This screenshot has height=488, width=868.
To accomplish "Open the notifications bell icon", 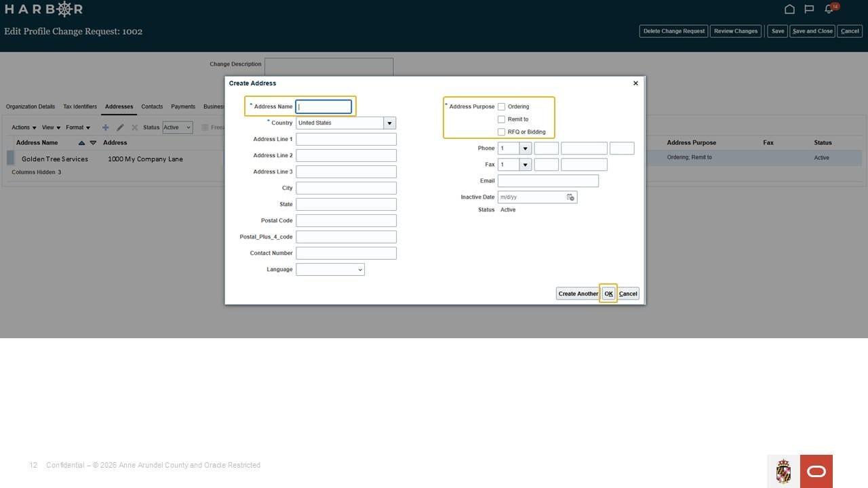I will 829,9.
